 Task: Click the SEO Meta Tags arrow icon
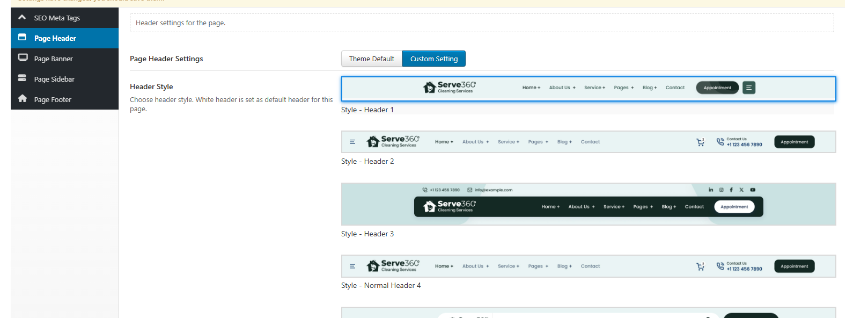pos(22,17)
